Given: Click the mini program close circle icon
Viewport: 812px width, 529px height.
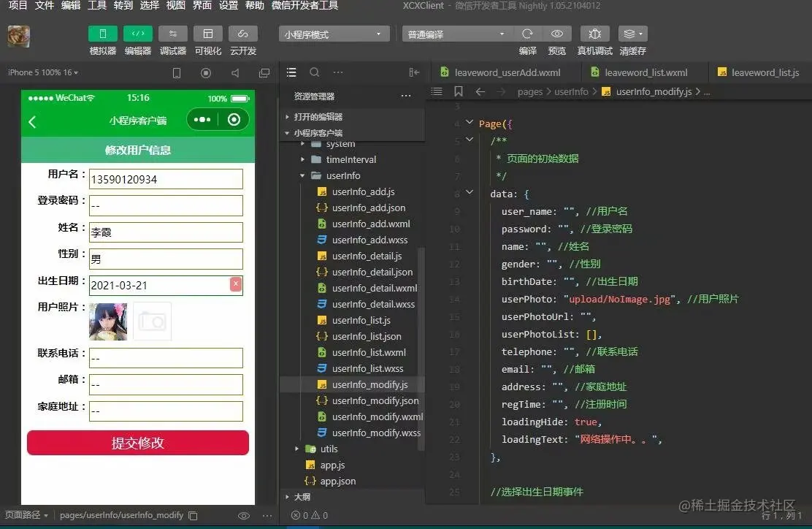Looking at the screenshot, I should point(234,120).
